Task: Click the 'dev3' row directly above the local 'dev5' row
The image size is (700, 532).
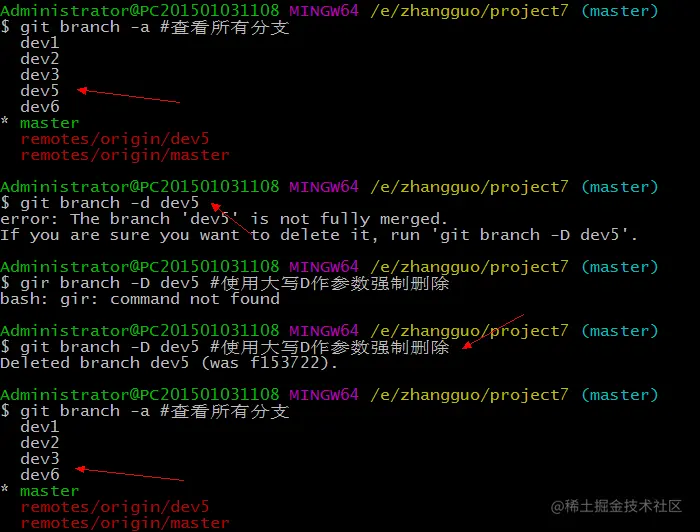Action: tap(40, 75)
